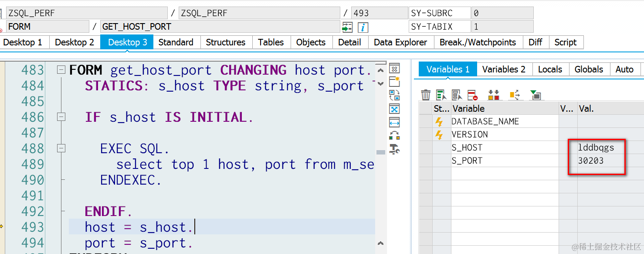Click the GET_HOST_PORT field

[x=220, y=27]
